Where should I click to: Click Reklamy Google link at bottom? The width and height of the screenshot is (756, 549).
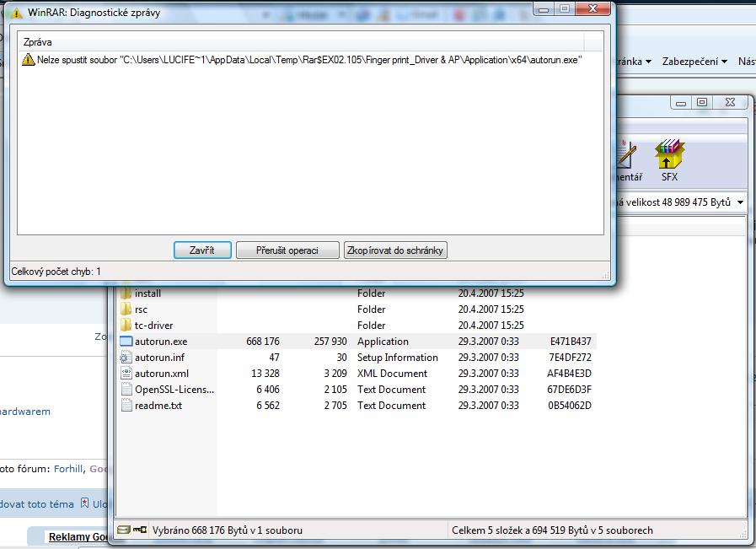[x=78, y=537]
